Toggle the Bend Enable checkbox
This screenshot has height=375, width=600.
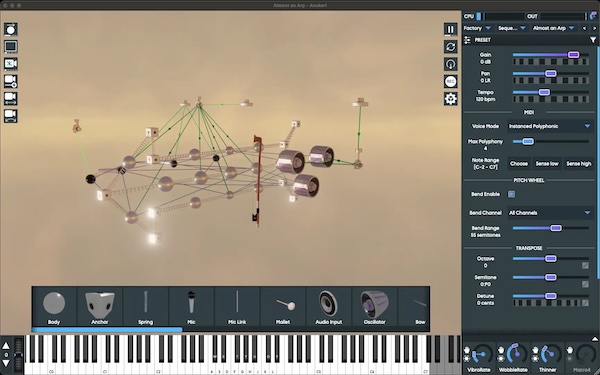(x=511, y=194)
